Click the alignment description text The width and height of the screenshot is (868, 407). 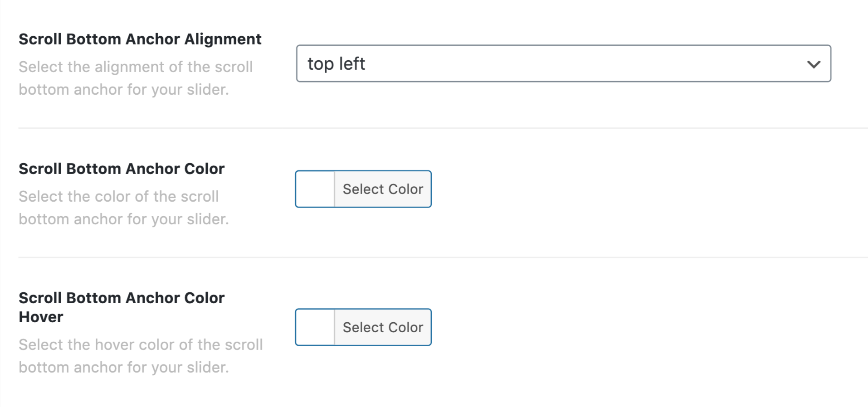pyautogui.click(x=136, y=78)
